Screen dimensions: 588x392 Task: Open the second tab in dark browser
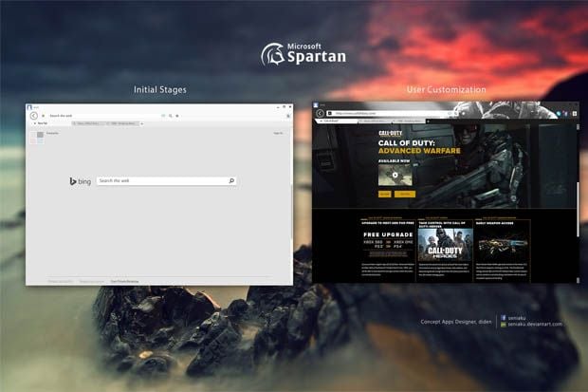point(375,121)
